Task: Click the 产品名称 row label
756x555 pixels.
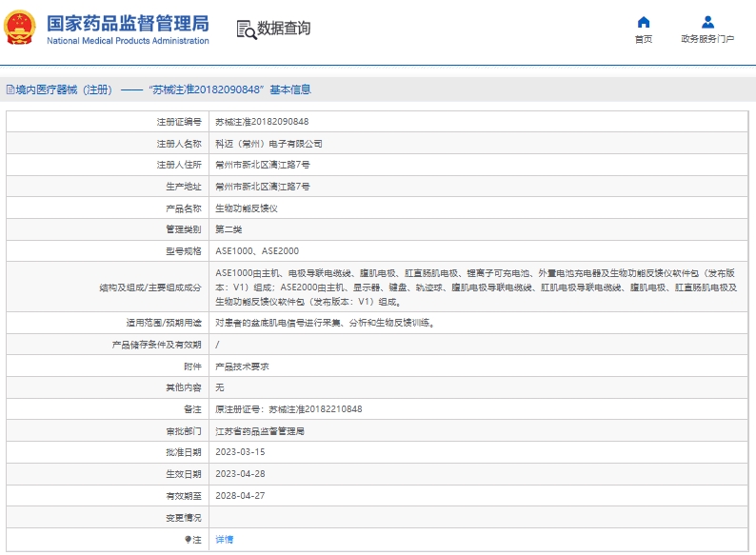Action: click(184, 208)
